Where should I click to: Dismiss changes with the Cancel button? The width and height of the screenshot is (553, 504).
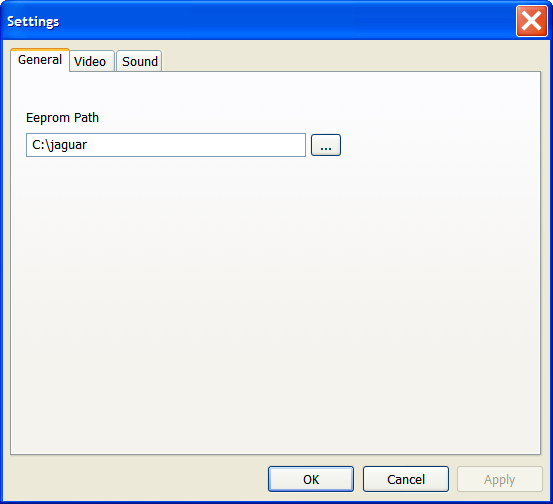click(x=406, y=479)
